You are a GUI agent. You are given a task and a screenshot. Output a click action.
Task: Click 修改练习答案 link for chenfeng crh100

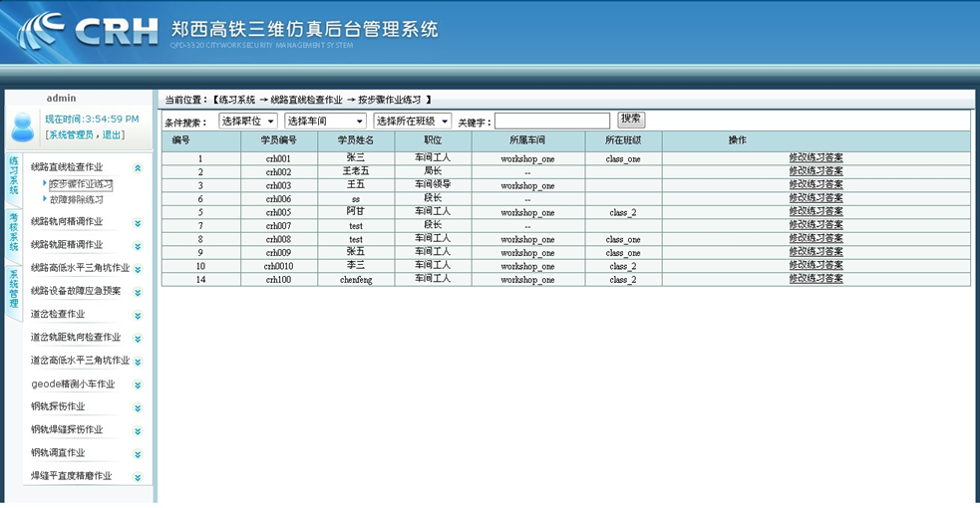[816, 279]
